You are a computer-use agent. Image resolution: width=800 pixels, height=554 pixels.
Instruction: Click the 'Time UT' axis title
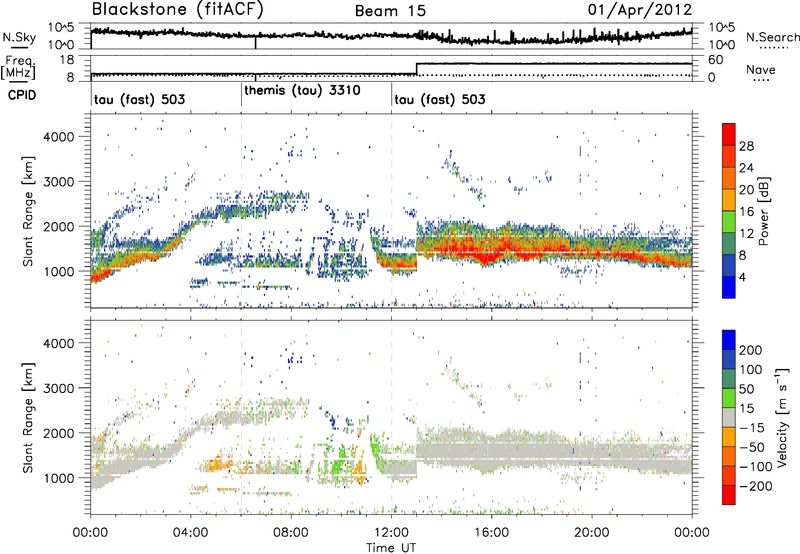pyautogui.click(x=391, y=547)
